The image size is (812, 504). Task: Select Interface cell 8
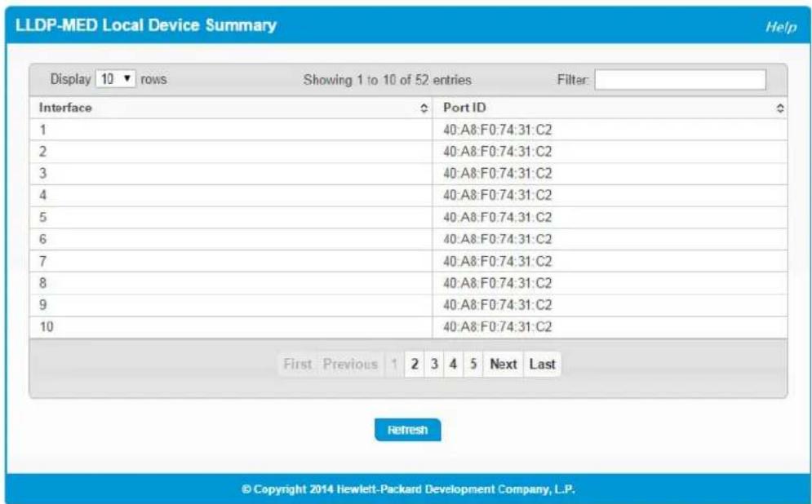click(231, 283)
